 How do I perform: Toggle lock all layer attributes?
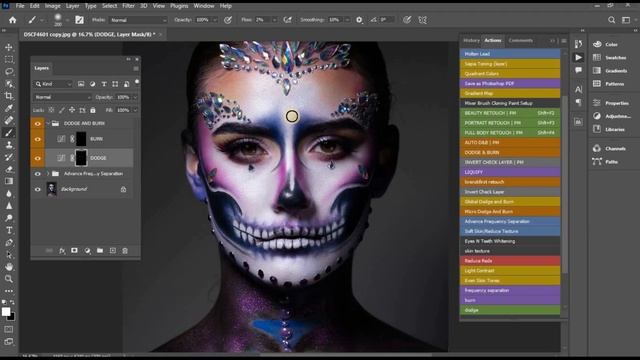click(93, 110)
